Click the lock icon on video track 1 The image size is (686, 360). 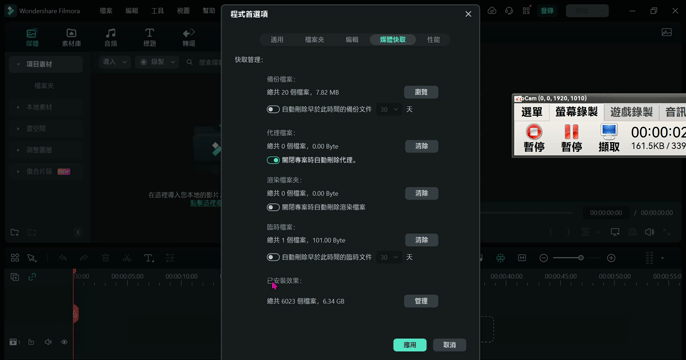(31, 342)
